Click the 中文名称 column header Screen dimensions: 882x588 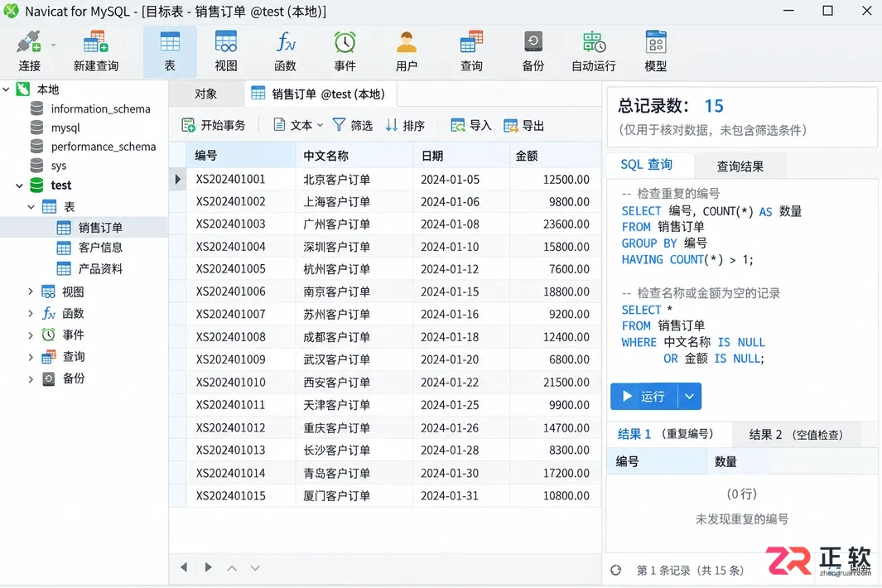[354, 156]
